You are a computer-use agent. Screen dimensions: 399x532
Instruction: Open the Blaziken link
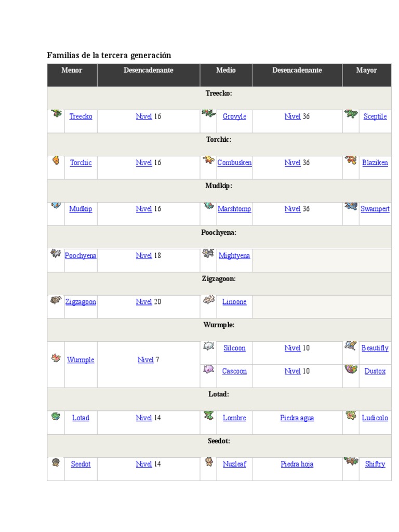[375, 163]
